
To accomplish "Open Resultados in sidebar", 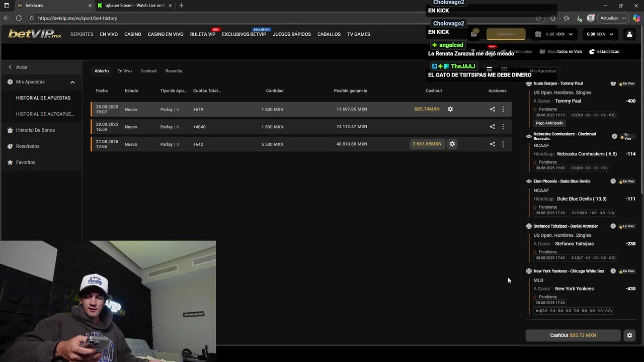I will coord(27,146).
